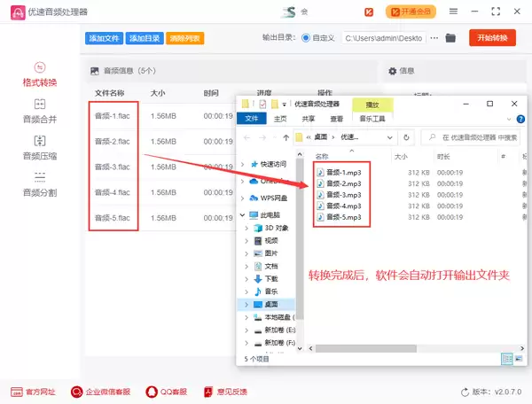The width and height of the screenshot is (532, 404).
Task: Open the 文件 tab in Explorer
Action: [x=252, y=119]
